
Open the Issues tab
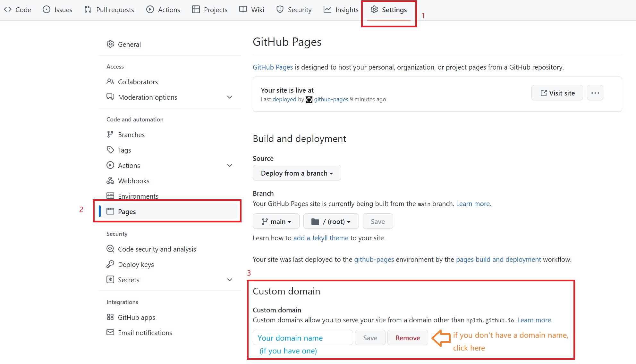(x=57, y=10)
